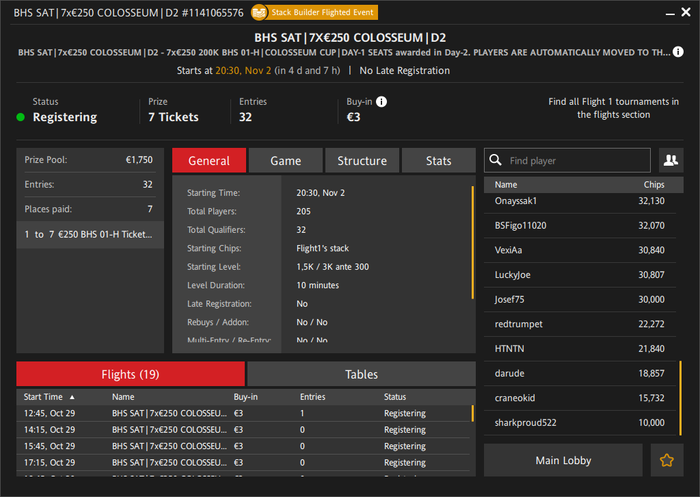Click the search magnifier icon
Image resolution: width=700 pixels, height=497 pixels.
495,160
